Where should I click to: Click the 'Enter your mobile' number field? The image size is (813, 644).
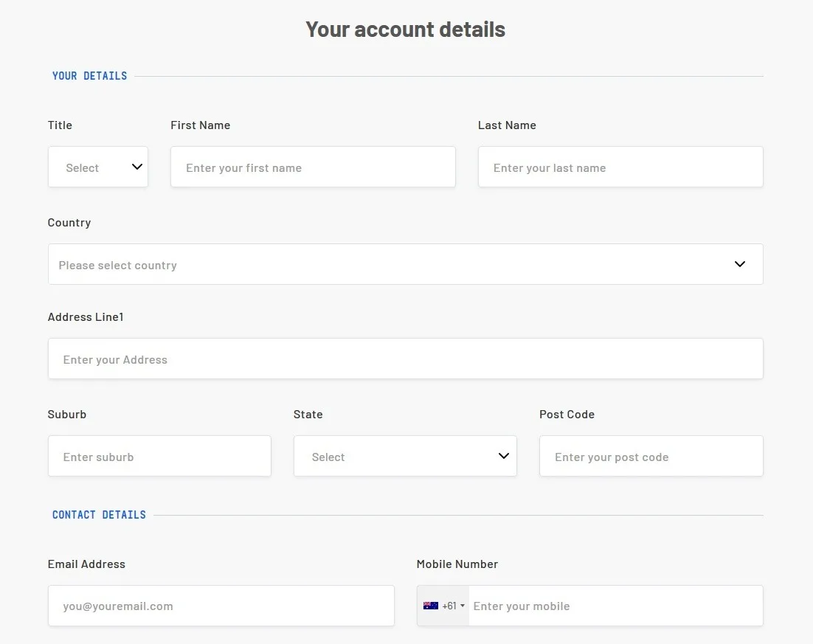614,606
